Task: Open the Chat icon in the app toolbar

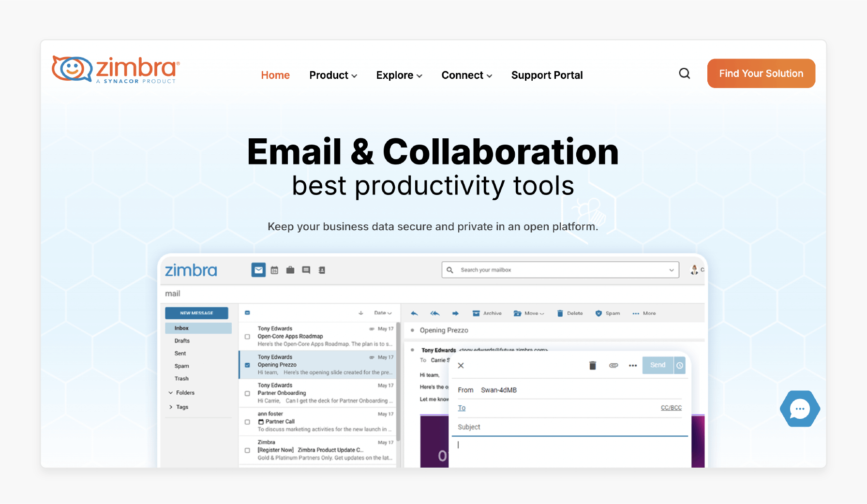Action: (306, 270)
